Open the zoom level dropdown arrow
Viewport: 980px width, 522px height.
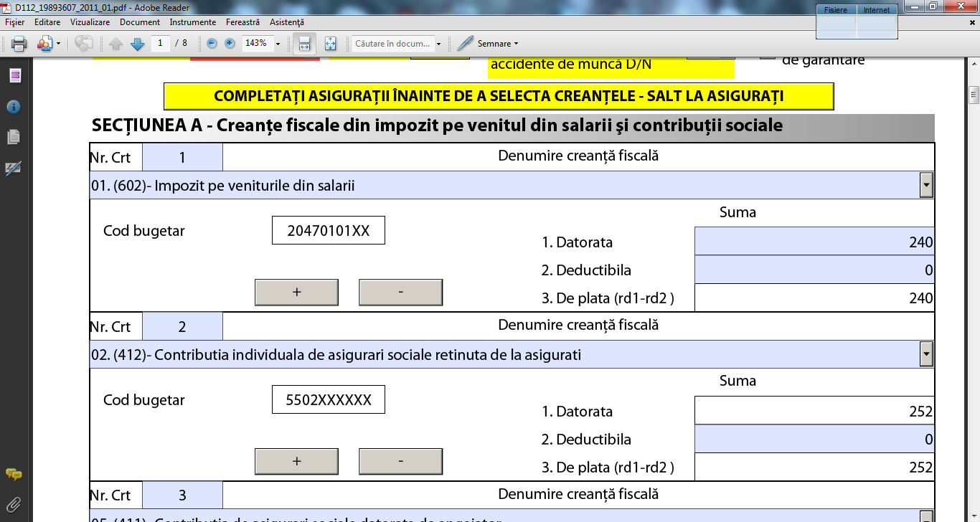pyautogui.click(x=278, y=44)
